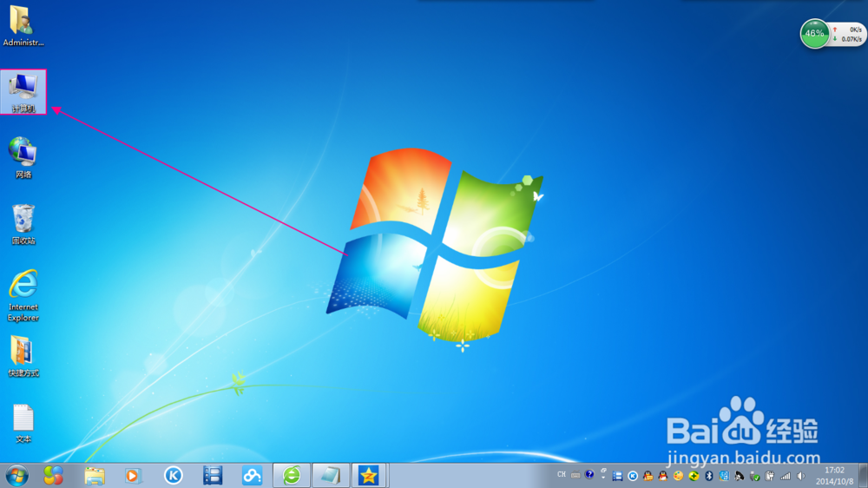Click the K music icon in system tray
The height and width of the screenshot is (488, 868).
633,476
